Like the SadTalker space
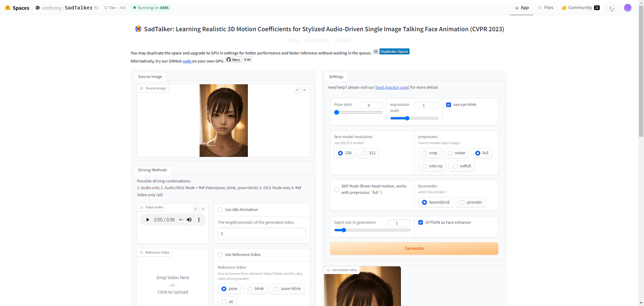 pyautogui.click(x=110, y=8)
